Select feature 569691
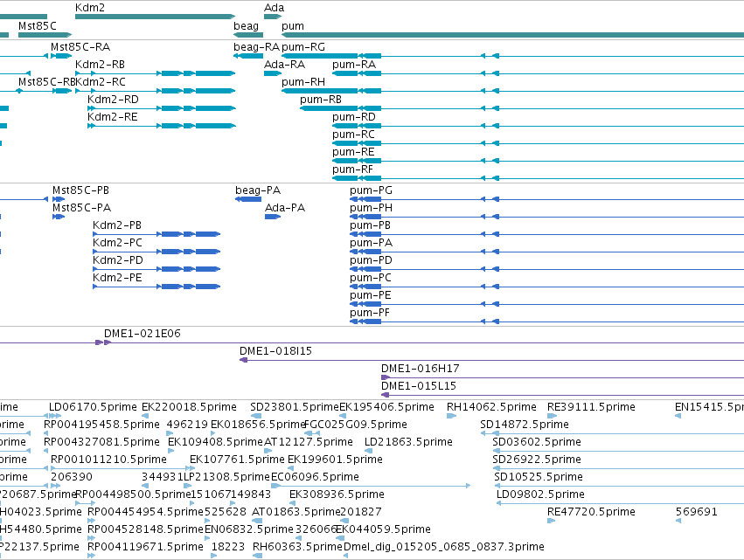 pos(697,513)
